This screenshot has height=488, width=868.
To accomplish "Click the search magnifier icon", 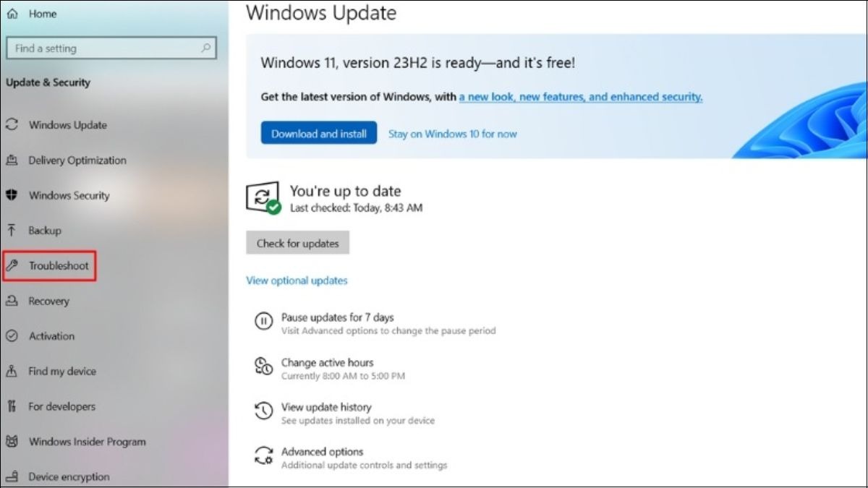I will 206,48.
